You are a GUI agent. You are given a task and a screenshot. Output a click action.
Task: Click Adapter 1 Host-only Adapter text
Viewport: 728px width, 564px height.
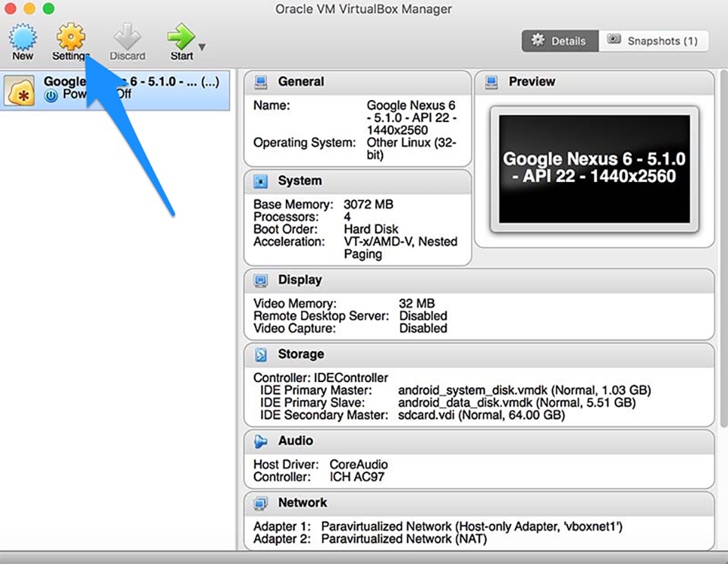pyautogui.click(x=472, y=526)
